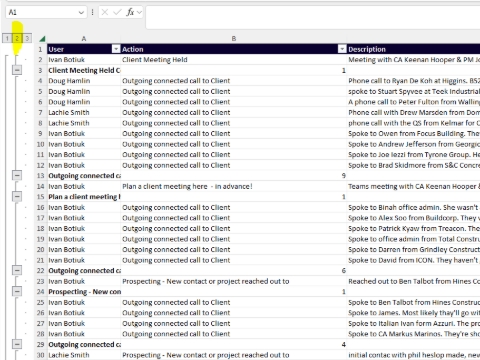Click the Description header cell
This screenshot has height=360, width=480.
pyautogui.click(x=414, y=49)
